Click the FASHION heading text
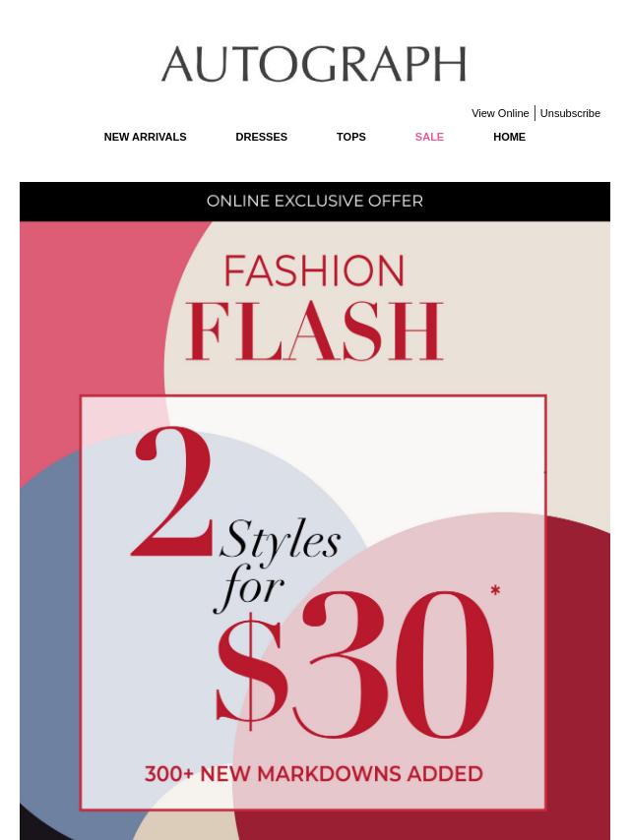 point(314,271)
